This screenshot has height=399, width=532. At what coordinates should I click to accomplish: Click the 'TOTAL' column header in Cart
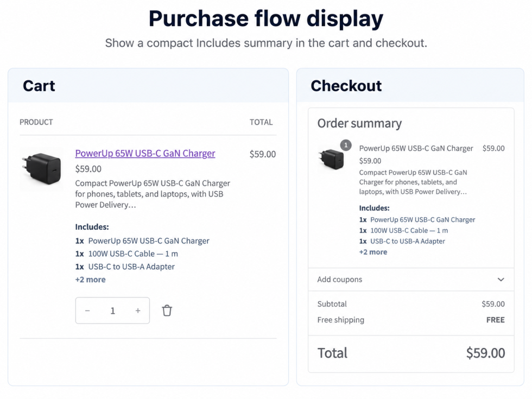coord(261,122)
